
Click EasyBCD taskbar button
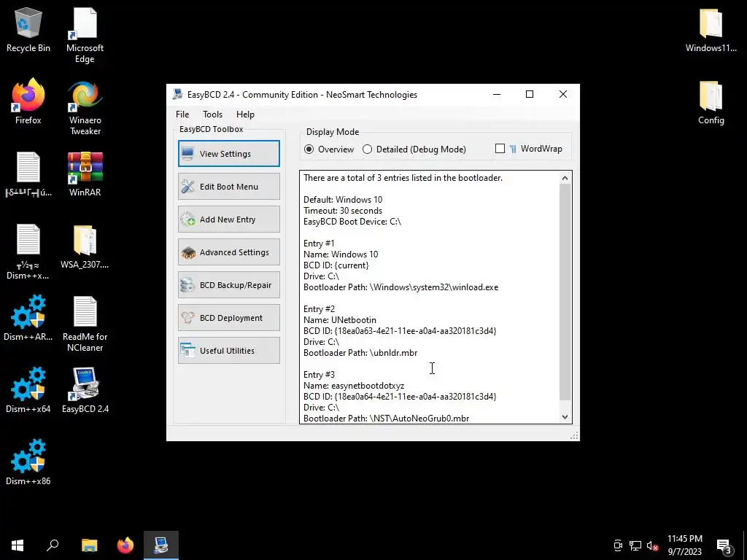[x=161, y=545]
